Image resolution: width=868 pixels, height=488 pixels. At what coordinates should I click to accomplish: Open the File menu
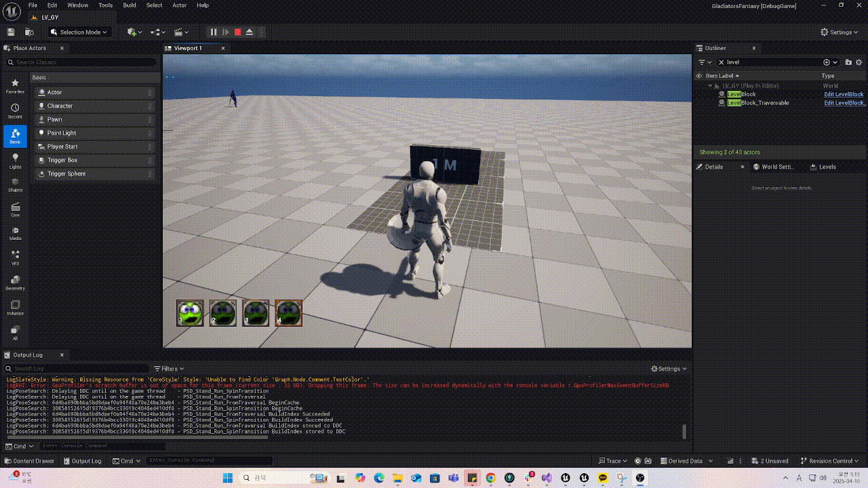pyautogui.click(x=33, y=5)
